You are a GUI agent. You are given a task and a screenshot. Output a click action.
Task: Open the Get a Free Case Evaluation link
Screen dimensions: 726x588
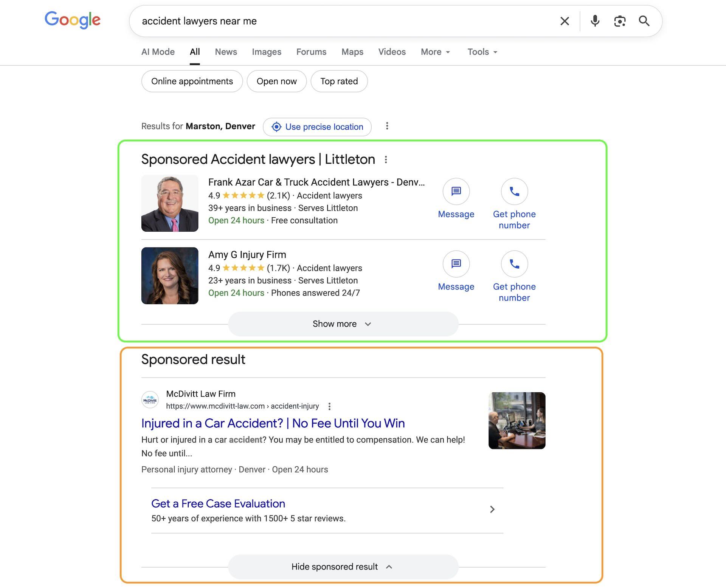coord(218,503)
